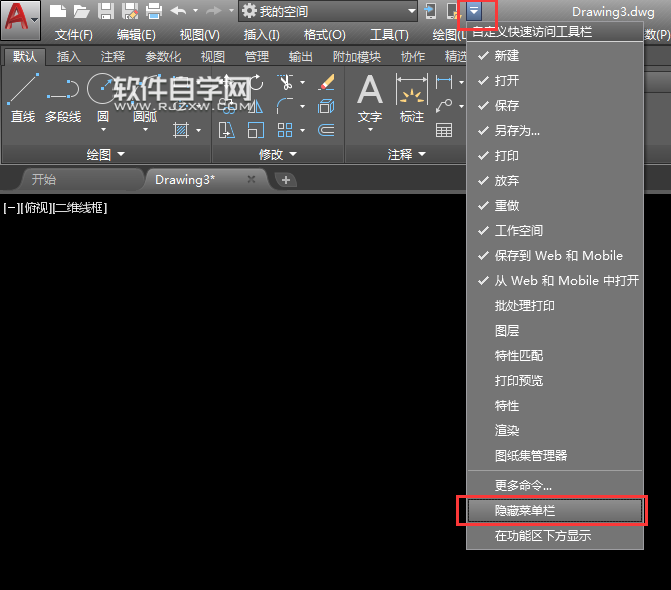
Task: Open the 我的空间 workspace dropdown
Action: pos(328,11)
